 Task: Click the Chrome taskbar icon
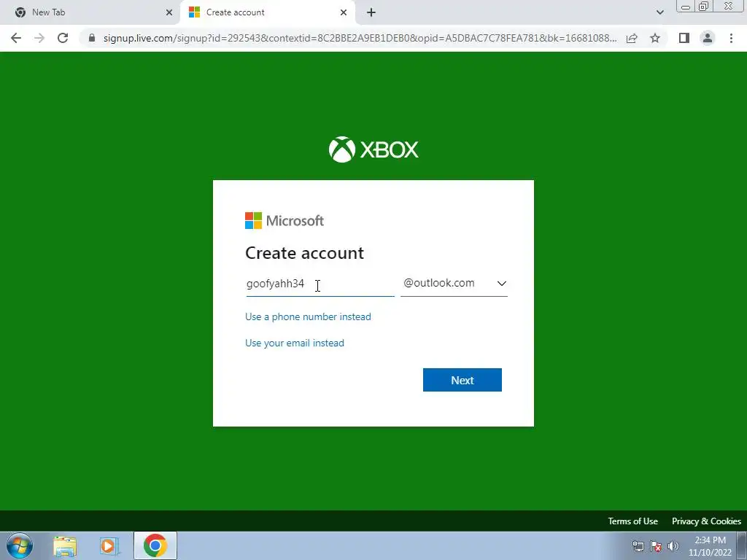coord(155,545)
